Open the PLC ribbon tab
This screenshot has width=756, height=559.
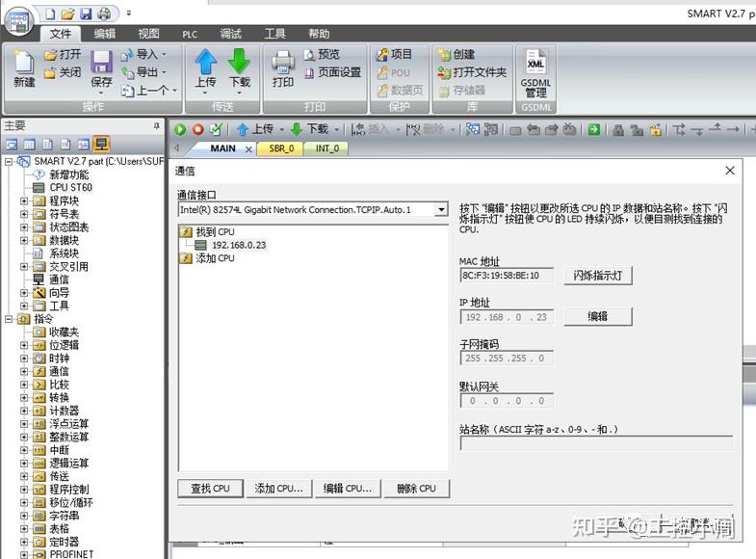[190, 34]
